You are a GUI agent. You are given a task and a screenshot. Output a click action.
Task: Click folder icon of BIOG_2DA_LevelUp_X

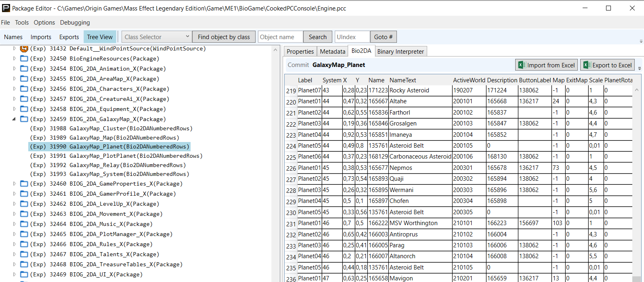coord(24,204)
